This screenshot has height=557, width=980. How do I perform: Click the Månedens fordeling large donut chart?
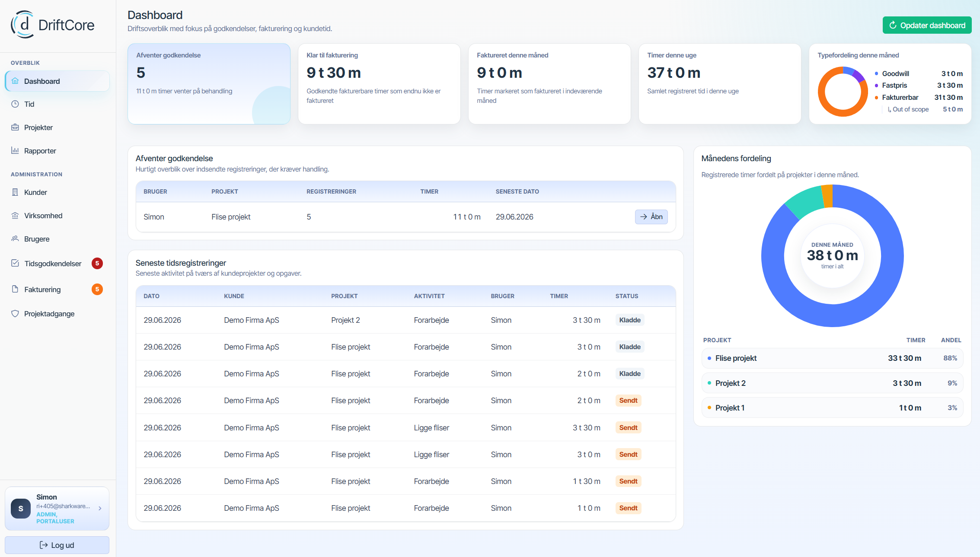(x=832, y=255)
